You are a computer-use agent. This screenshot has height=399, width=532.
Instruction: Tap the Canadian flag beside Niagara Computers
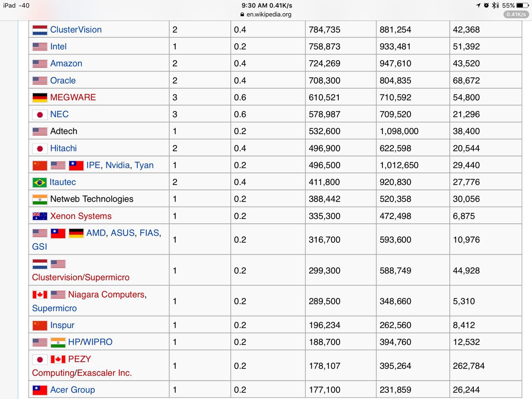pyautogui.click(x=40, y=295)
